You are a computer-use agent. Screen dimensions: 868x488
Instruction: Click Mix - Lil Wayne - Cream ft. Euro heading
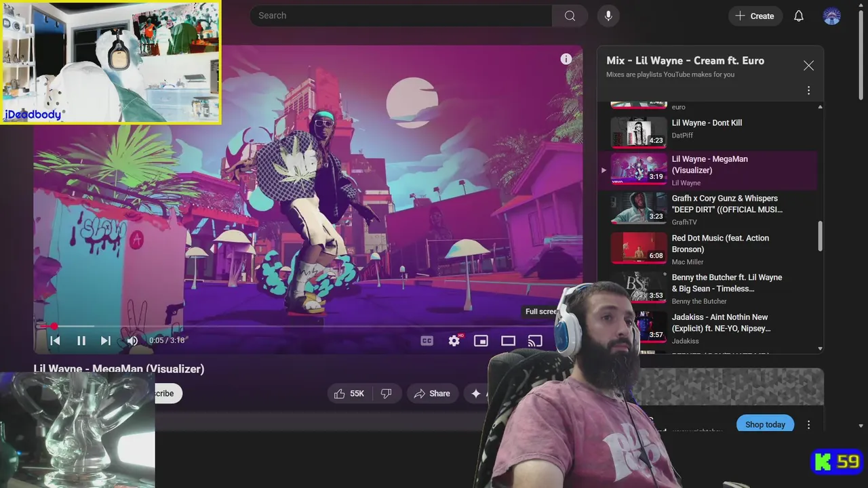coord(685,60)
